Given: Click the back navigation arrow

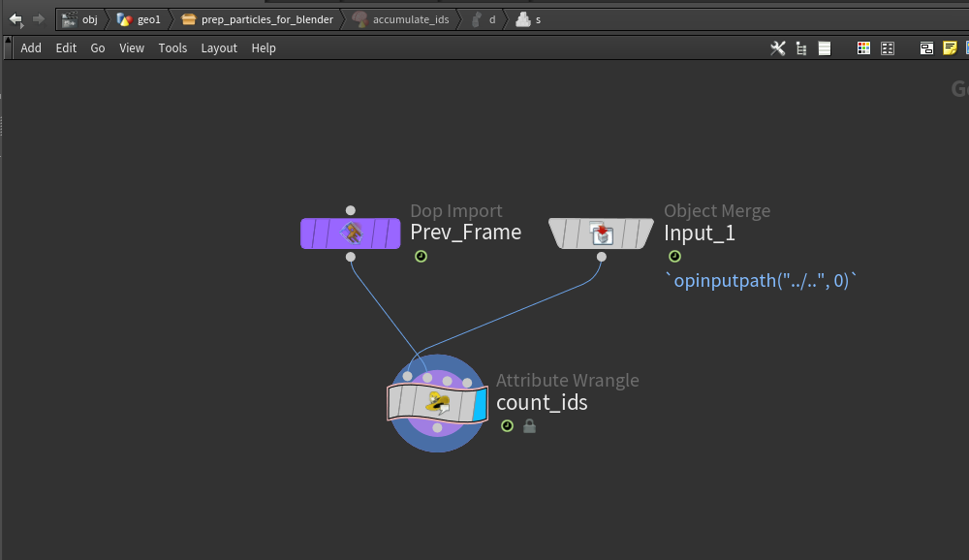Looking at the screenshot, I should click(x=16, y=19).
